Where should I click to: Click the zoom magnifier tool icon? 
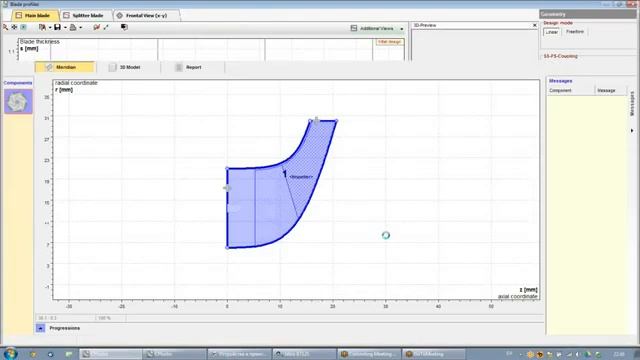click(x=5, y=27)
